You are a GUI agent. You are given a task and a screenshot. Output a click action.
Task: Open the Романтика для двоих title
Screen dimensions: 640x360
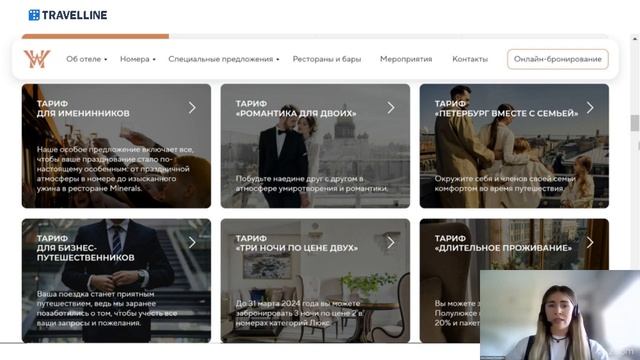[296, 109]
